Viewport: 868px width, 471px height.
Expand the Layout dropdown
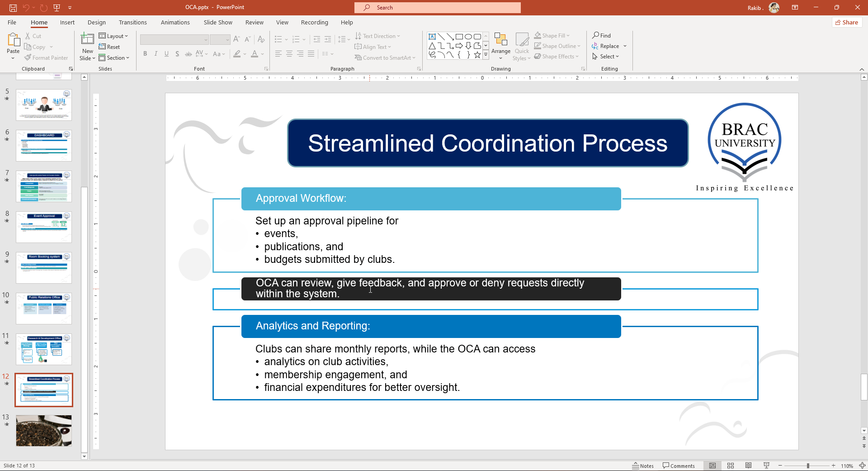(113, 36)
